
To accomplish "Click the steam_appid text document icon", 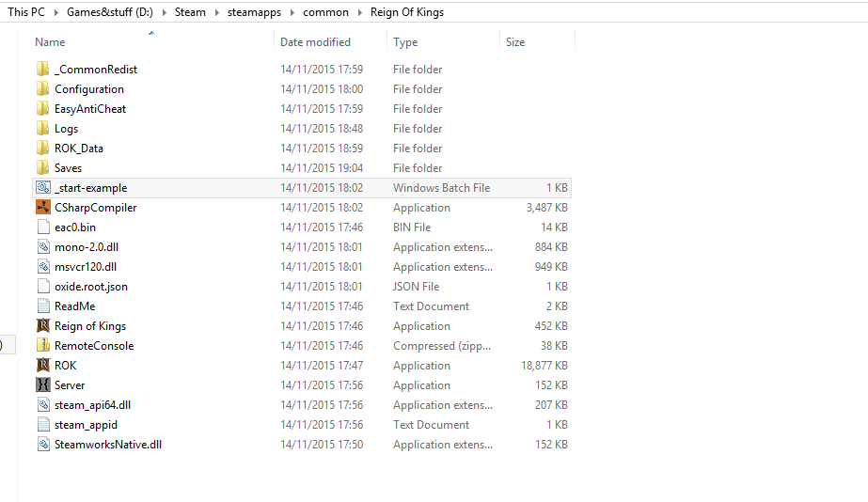I will pyautogui.click(x=43, y=425).
